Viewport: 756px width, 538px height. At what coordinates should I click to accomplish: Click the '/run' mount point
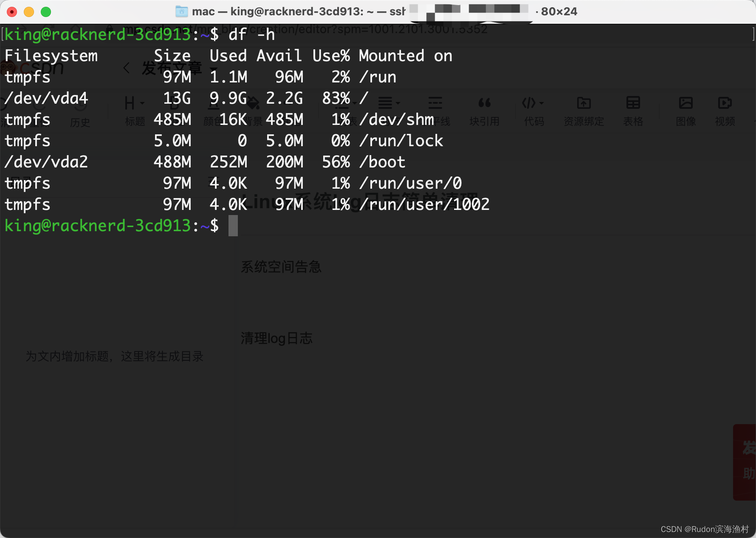coord(378,77)
